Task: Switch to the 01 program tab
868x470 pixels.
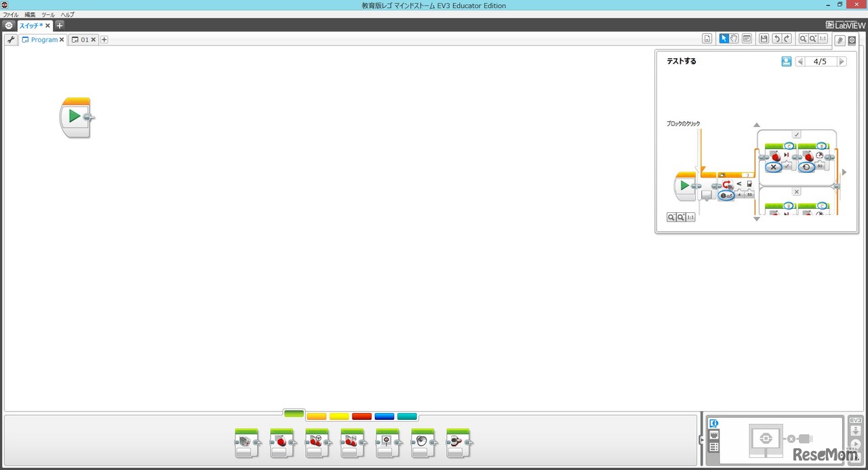Action: 85,39
